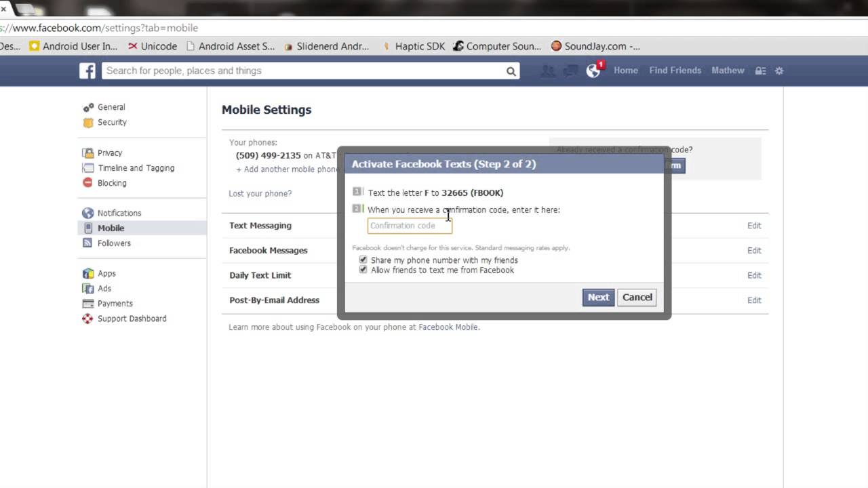Go to Privacy settings

pyautogui.click(x=110, y=153)
